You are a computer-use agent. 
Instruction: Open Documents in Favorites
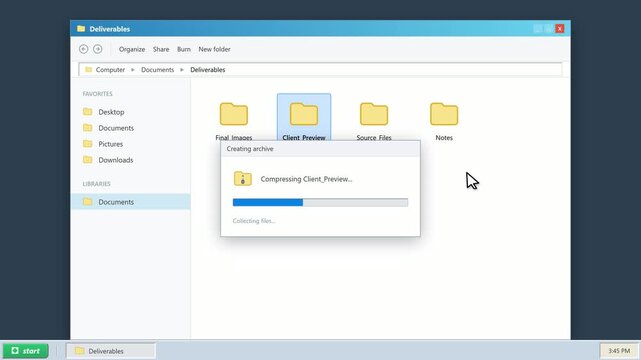pos(116,128)
